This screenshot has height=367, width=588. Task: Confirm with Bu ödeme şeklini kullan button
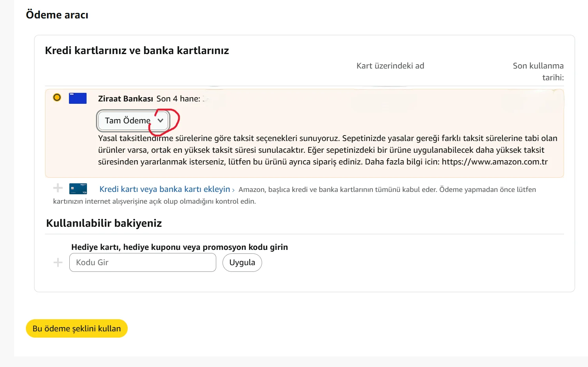(77, 329)
